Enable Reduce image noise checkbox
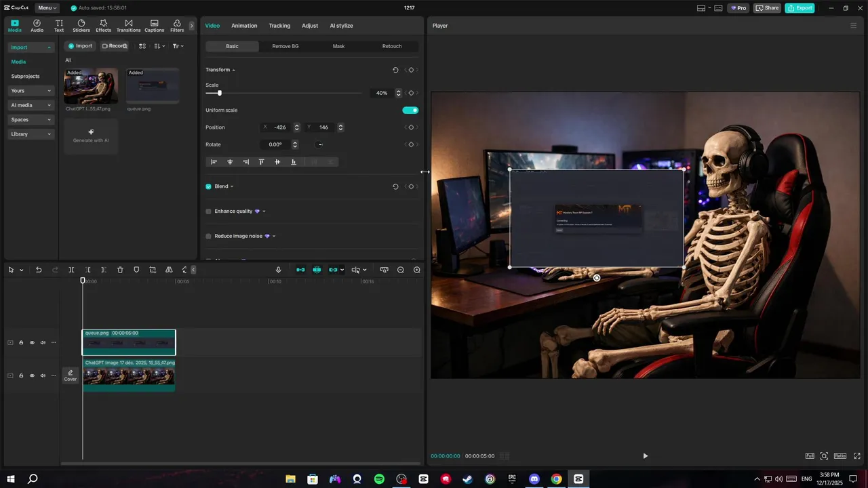868x488 pixels. coord(209,237)
